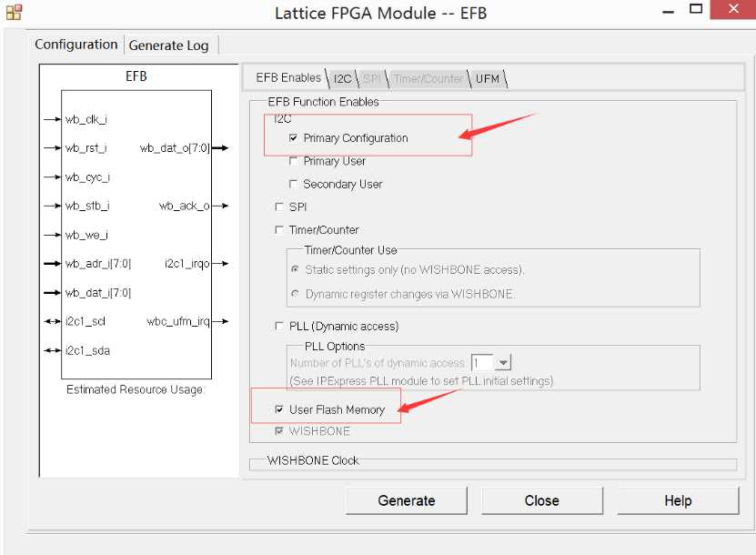Click the EFB Function Enables heading

coord(323,102)
